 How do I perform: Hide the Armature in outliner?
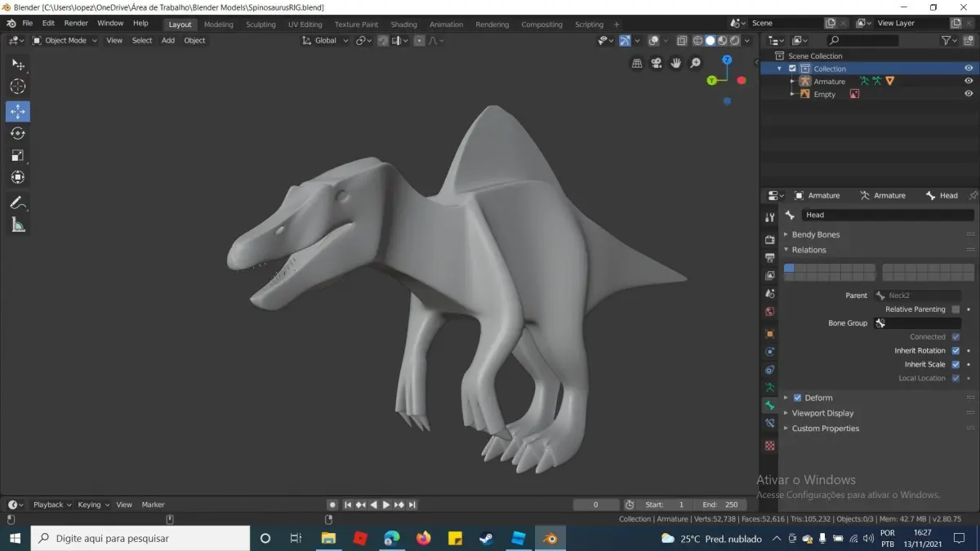pos(969,82)
